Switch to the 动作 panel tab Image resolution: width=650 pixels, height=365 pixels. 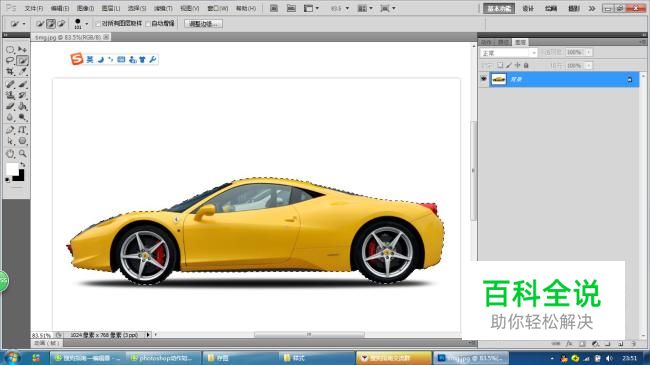tap(486, 42)
